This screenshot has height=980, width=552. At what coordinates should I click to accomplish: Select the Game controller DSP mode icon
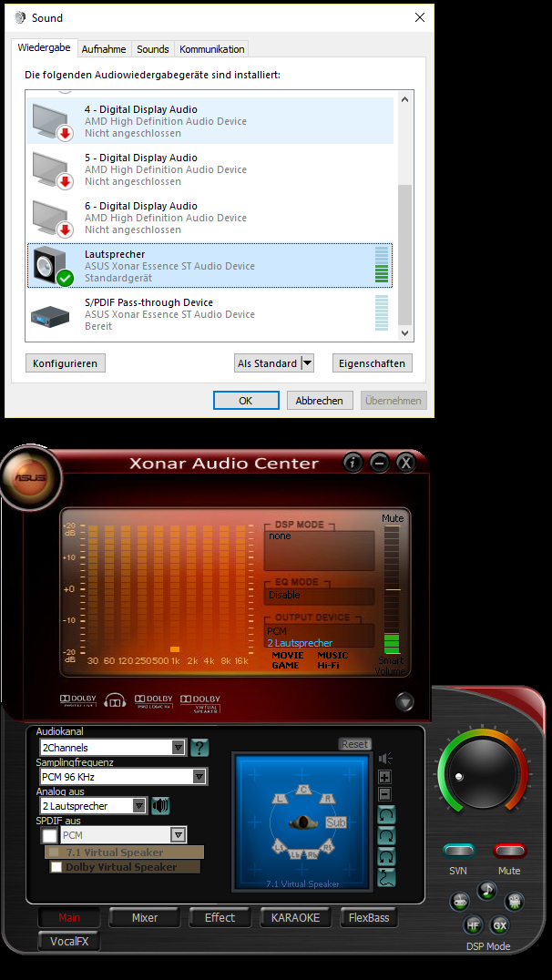coord(460,902)
